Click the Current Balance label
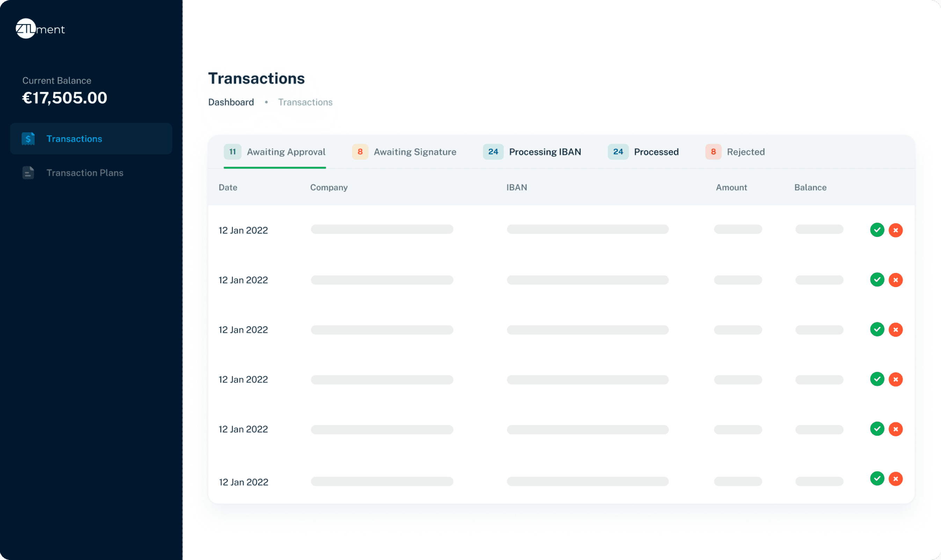Screen dimensions: 941x560 pyautogui.click(x=57, y=81)
